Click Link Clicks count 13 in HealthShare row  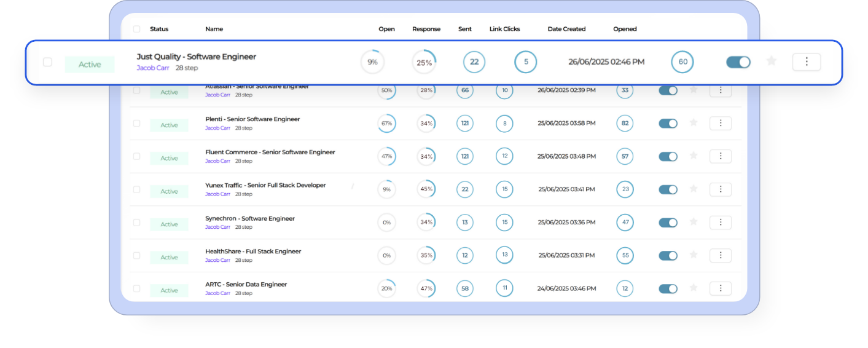[x=505, y=255]
